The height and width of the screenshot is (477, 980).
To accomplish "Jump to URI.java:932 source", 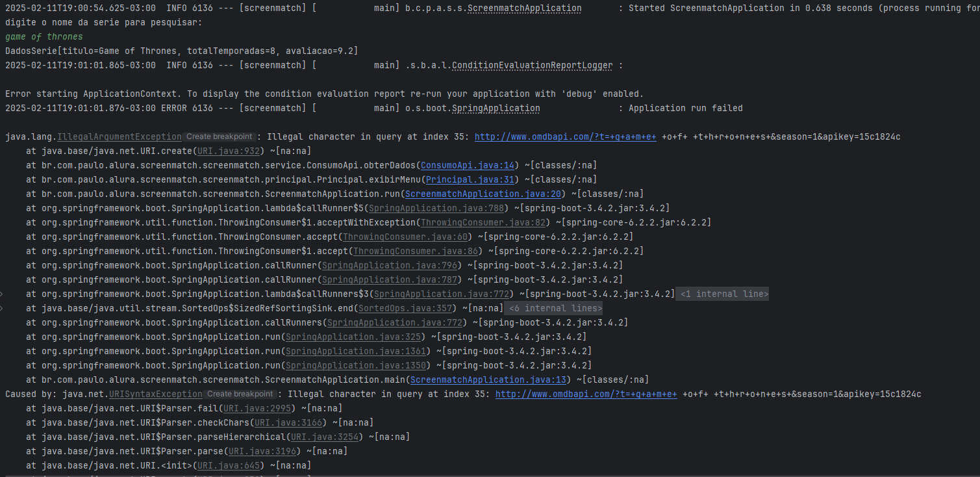I will (x=229, y=151).
